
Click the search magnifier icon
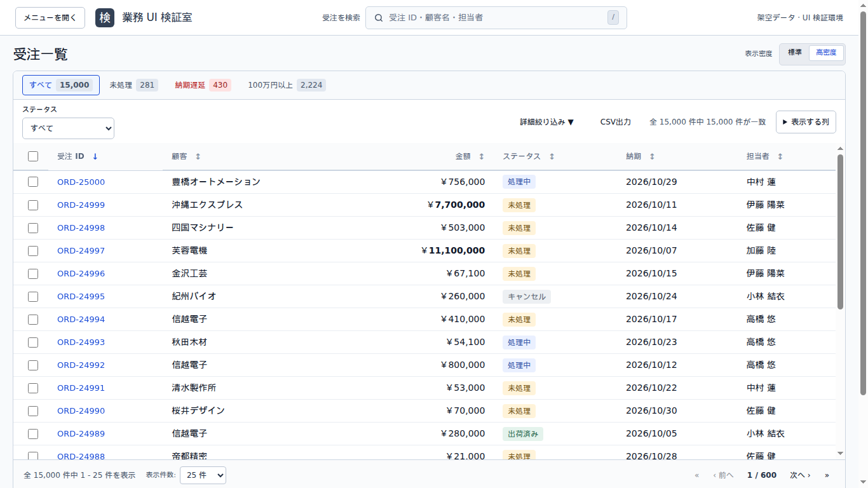coord(379,18)
